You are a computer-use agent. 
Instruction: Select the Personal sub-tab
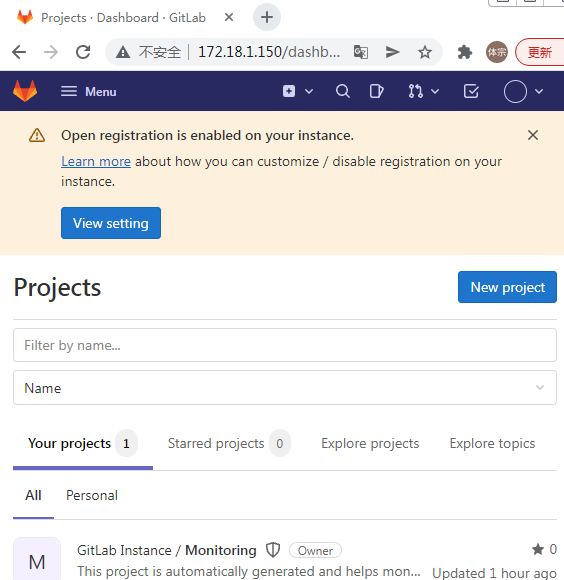(92, 495)
